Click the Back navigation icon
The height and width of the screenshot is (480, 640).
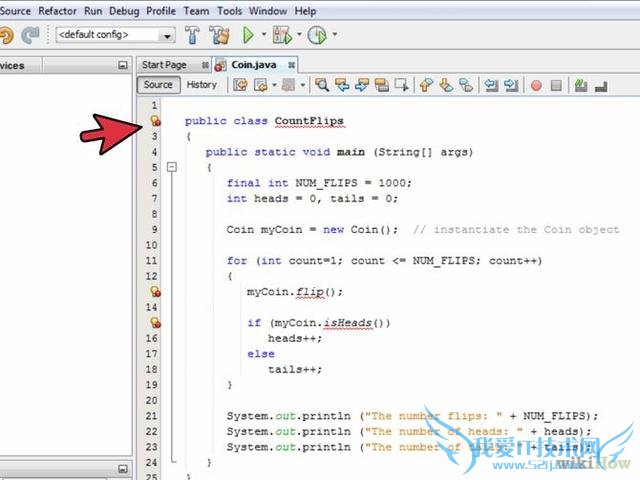point(261,85)
